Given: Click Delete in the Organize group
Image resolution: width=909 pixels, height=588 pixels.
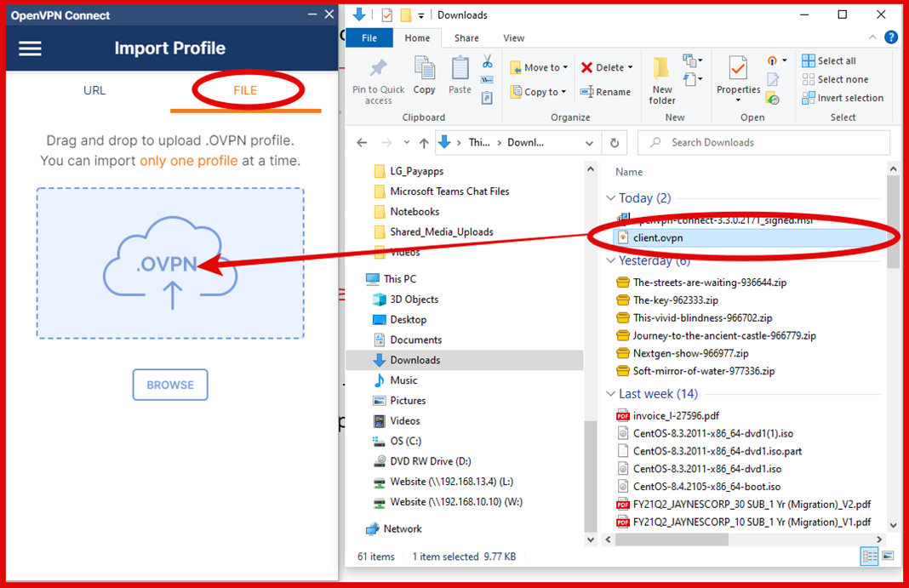Looking at the screenshot, I should 606,68.
